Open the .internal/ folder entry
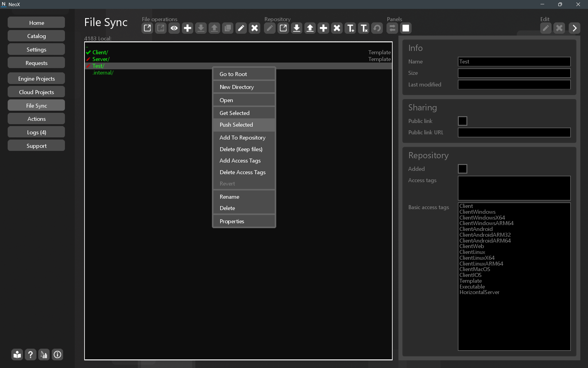This screenshot has width=588, height=368. pos(103,73)
